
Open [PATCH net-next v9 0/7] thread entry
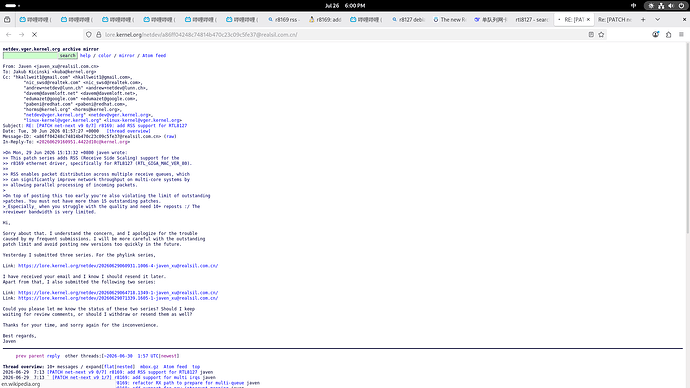[x=122, y=372]
